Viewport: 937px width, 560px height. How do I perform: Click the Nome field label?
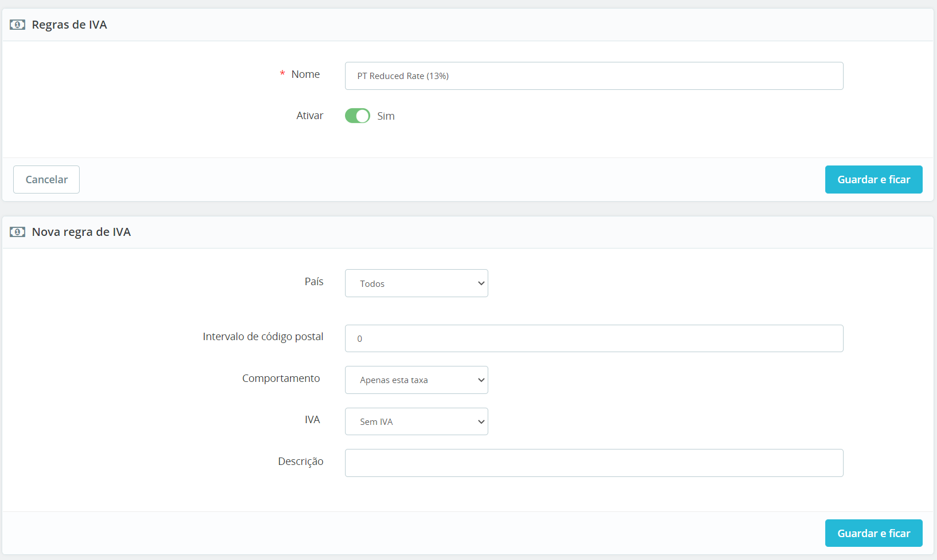point(305,74)
